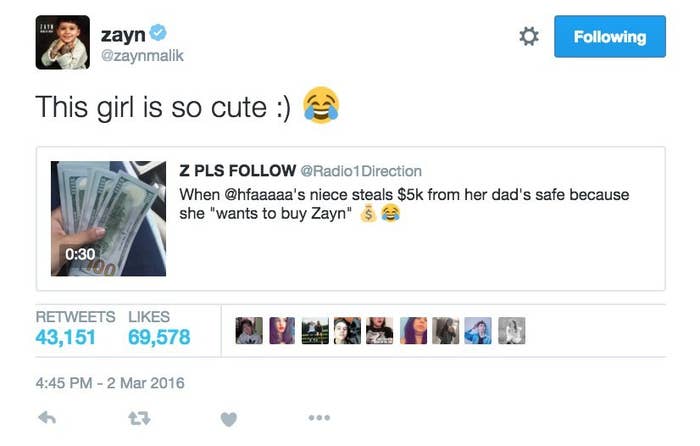
Task: Open the @Radio1Direction handle
Action: 361,171
